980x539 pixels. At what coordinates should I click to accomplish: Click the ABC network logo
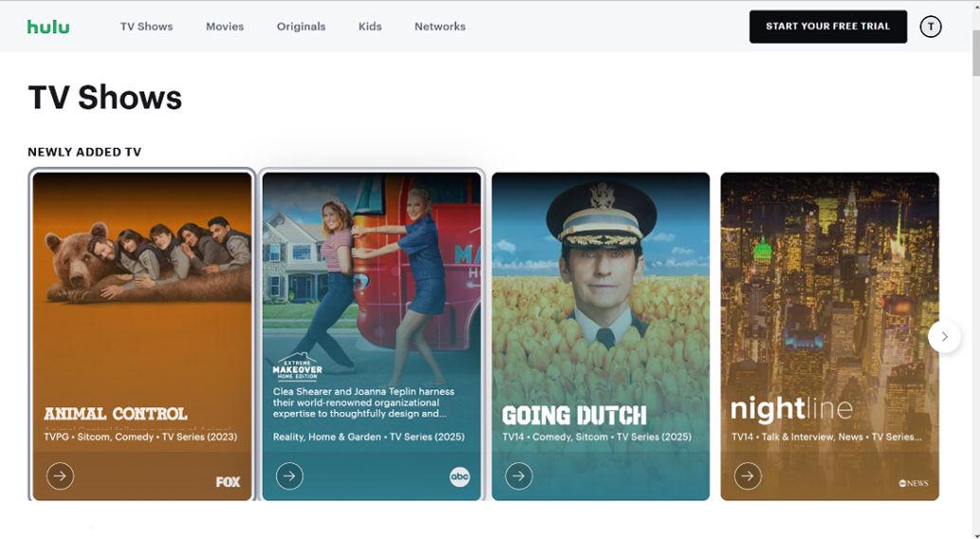pos(459,477)
